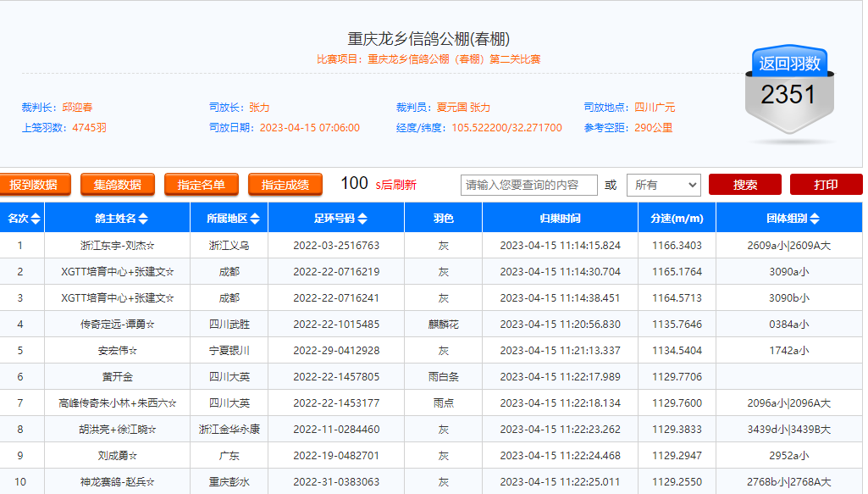Sort by 团体组别 column arrows
The height and width of the screenshot is (494, 868).
(814, 219)
